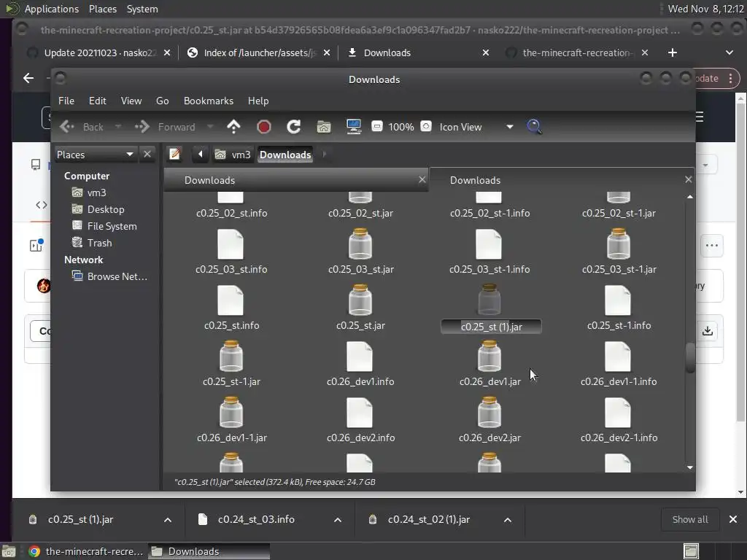747x560 pixels.
Task: Zoom in with the plus icon
Action: coord(426,126)
